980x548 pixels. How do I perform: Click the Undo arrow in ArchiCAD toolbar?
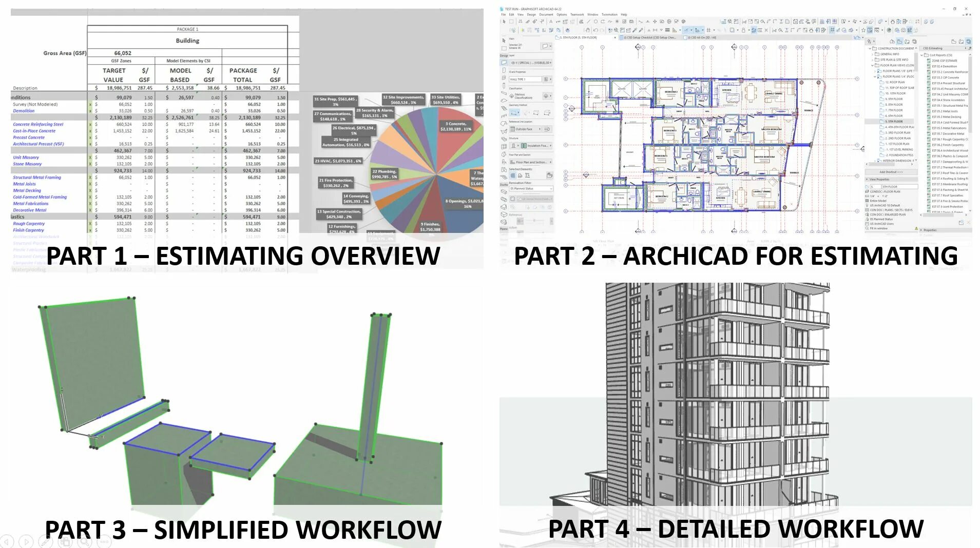point(595,30)
